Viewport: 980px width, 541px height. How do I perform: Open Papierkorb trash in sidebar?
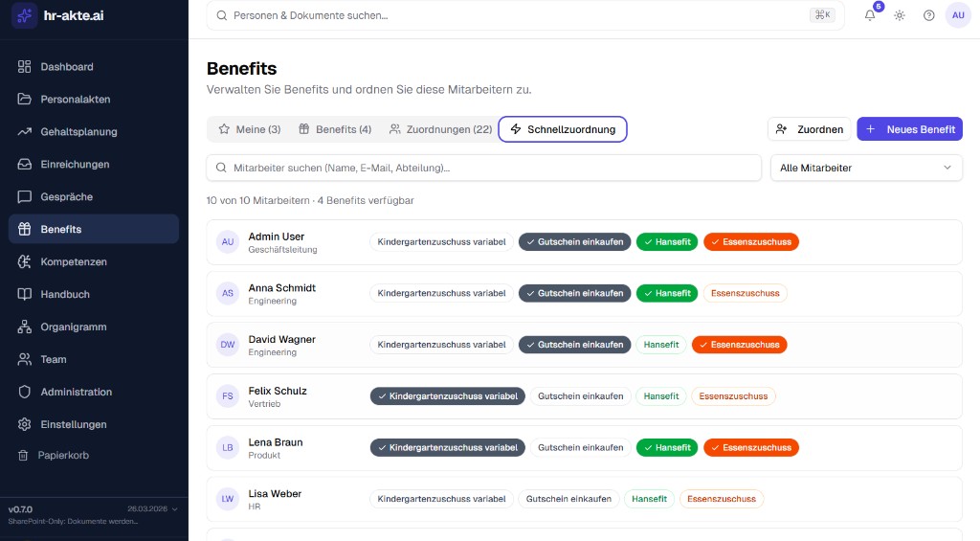click(x=63, y=455)
